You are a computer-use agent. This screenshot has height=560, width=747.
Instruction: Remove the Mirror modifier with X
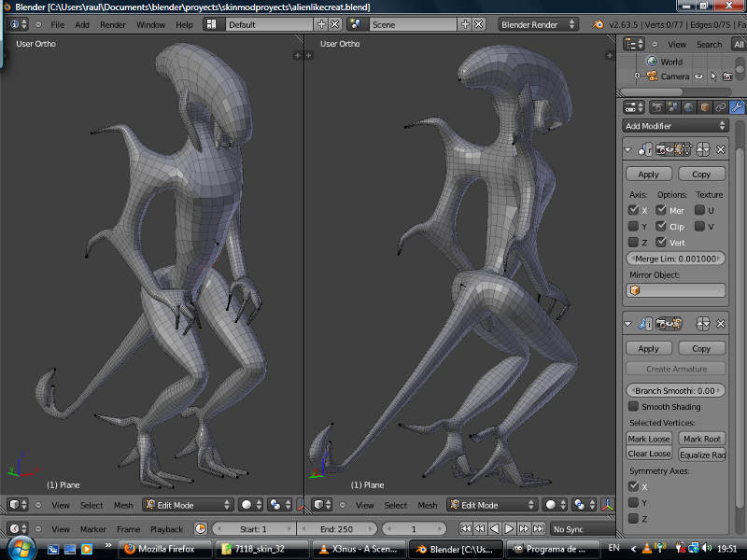pyautogui.click(x=720, y=149)
